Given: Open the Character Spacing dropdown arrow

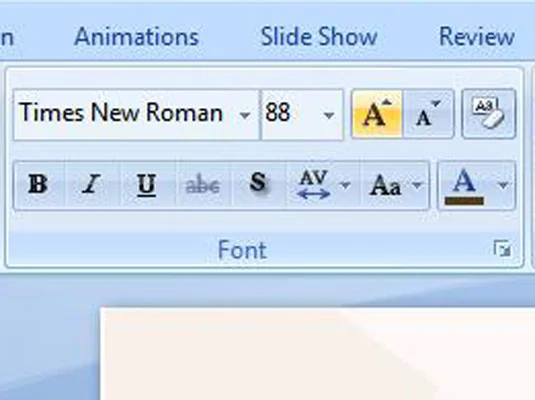Looking at the screenshot, I should 346,185.
